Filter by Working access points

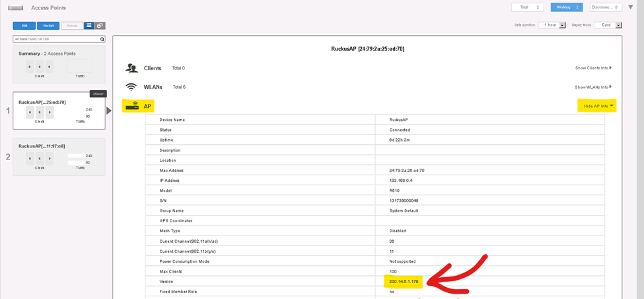click(567, 7)
